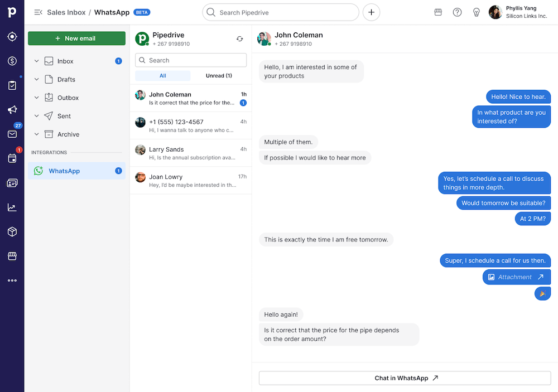The width and height of the screenshot is (558, 392).
Task: Click Silicon Links Inc. company name
Action: (x=526, y=16)
